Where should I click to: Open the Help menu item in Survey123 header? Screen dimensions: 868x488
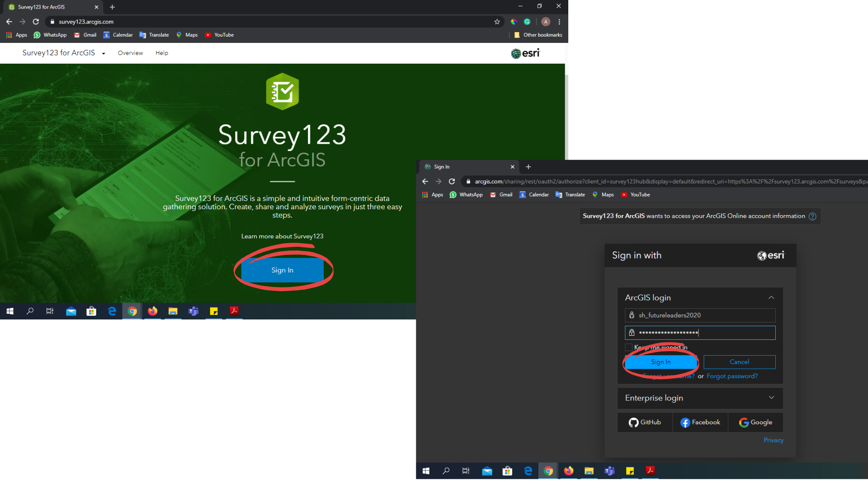(x=162, y=53)
